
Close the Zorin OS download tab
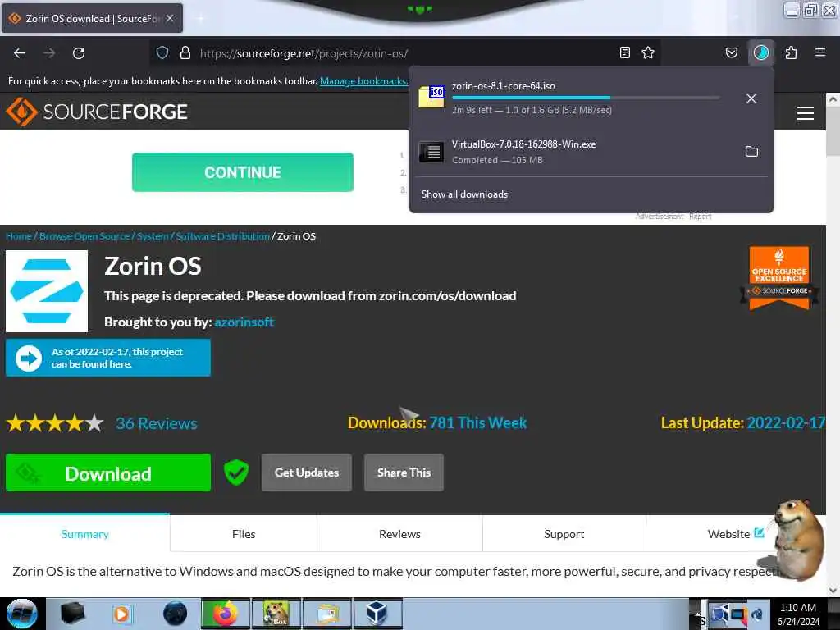170,18
